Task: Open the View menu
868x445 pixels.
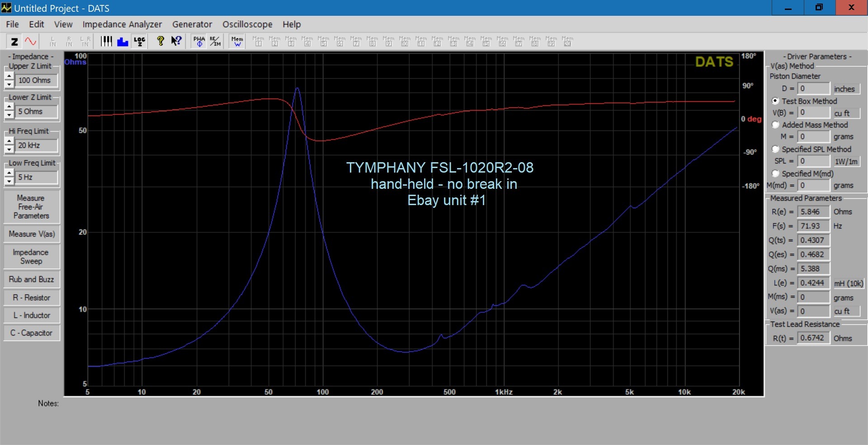Action: tap(63, 24)
